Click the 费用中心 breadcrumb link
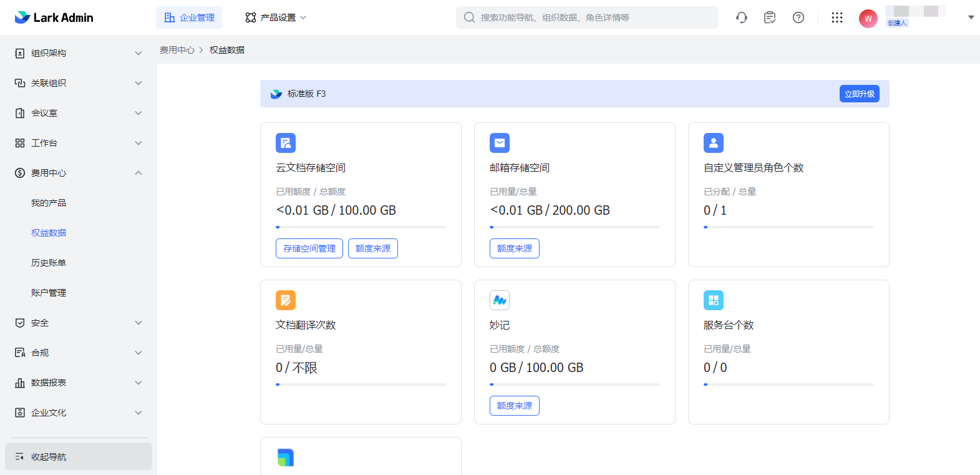The width and height of the screenshot is (980, 475). [177, 50]
